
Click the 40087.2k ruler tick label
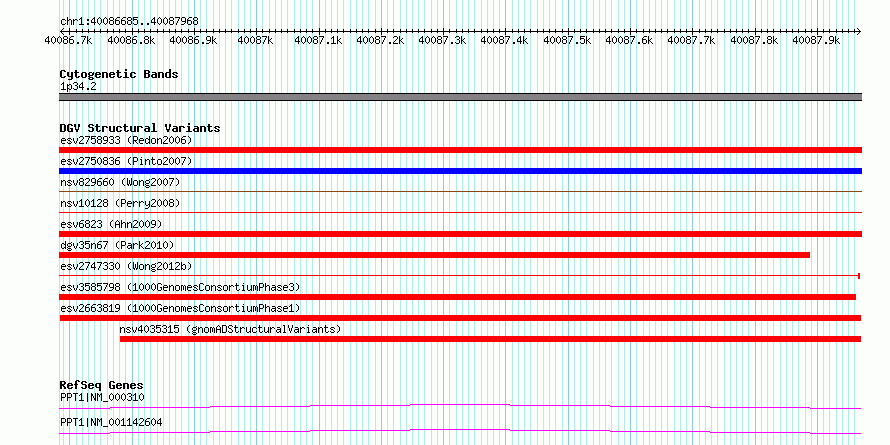pos(380,40)
